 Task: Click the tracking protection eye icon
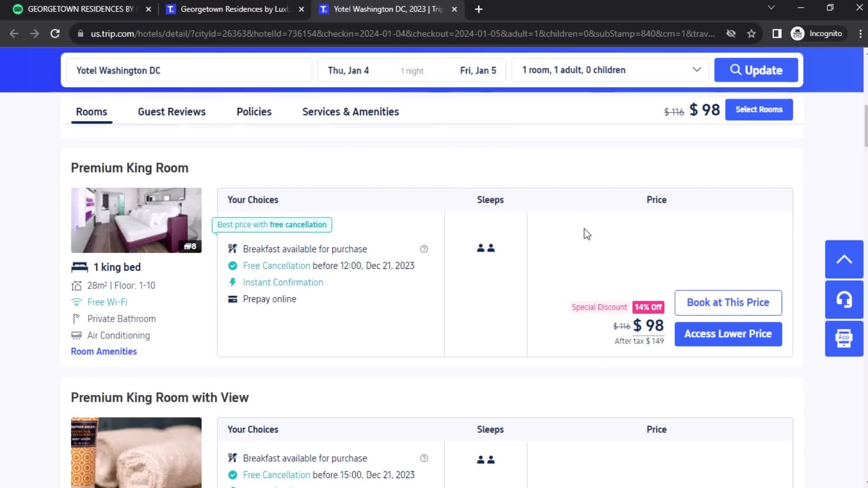point(731,33)
